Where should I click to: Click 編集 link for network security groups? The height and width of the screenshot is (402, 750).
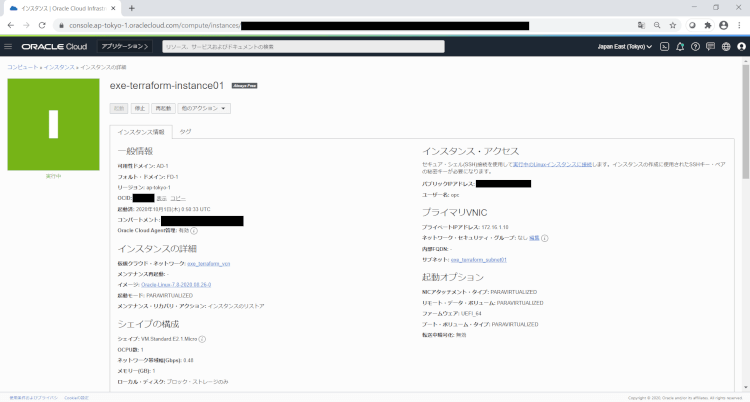[534, 238]
